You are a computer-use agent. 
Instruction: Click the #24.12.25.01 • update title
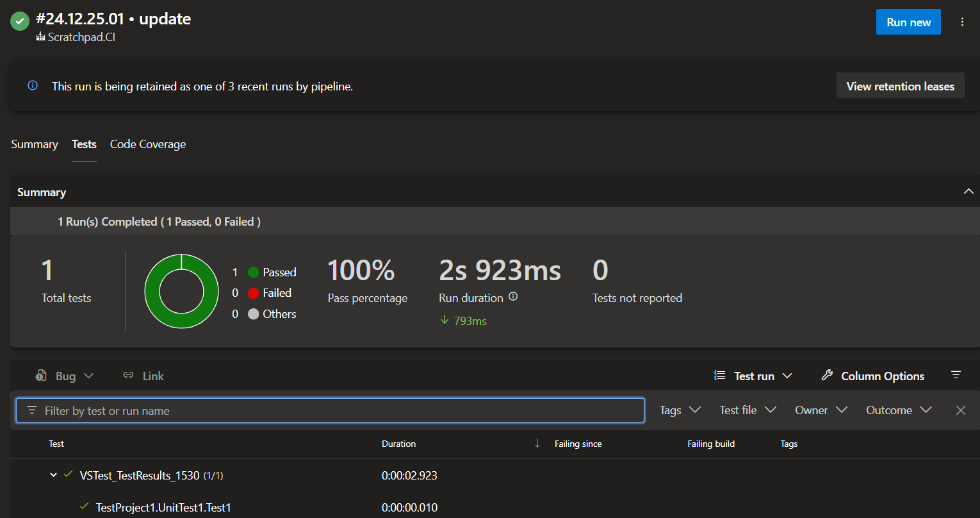(x=113, y=19)
